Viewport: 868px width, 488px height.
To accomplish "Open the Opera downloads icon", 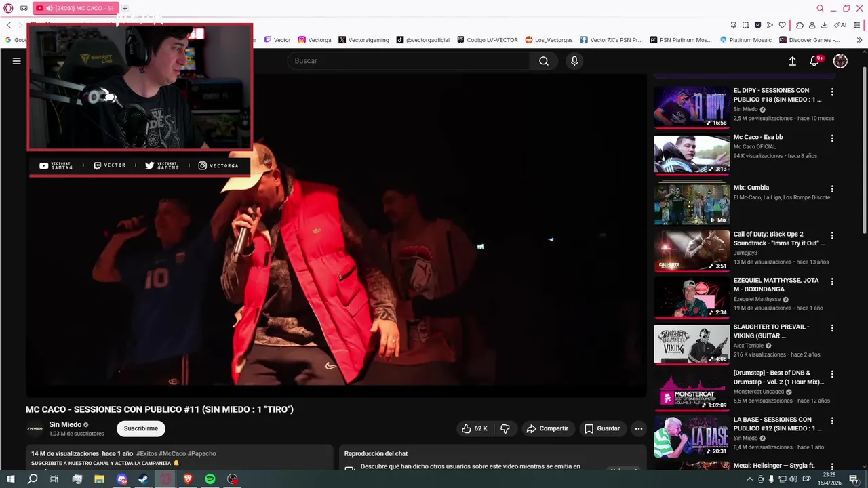I will (x=824, y=25).
